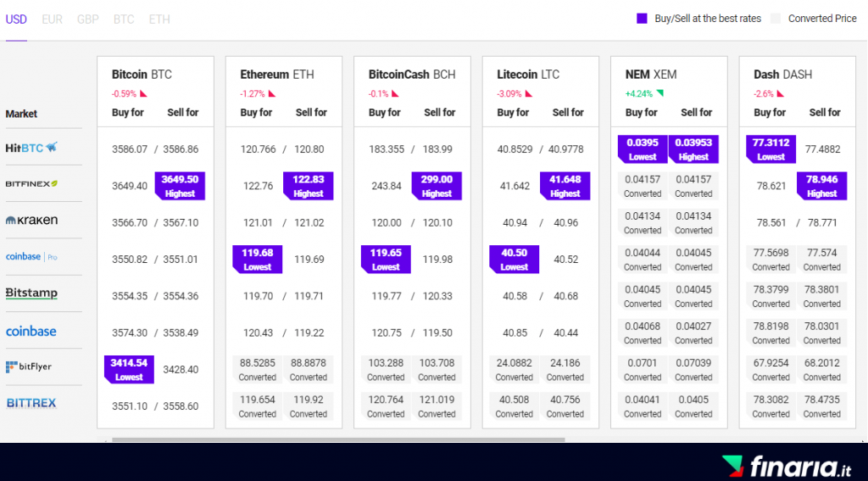
Task: Select NEM highest sell price 0.03953
Action: (693, 149)
